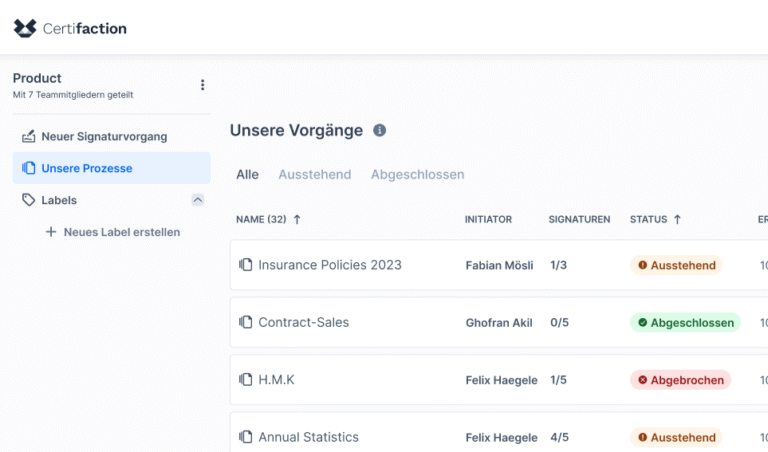
Task: Click the Unsere Prozesse documents icon
Action: pyautogui.click(x=28, y=168)
